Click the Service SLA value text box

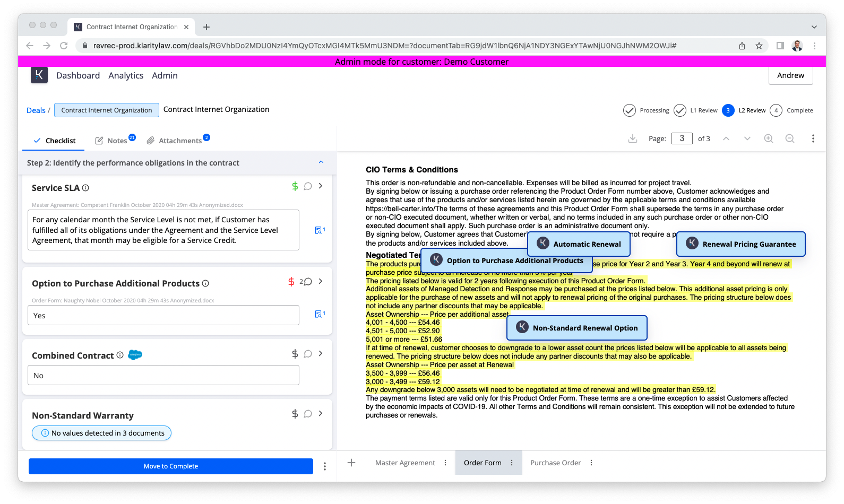click(163, 230)
